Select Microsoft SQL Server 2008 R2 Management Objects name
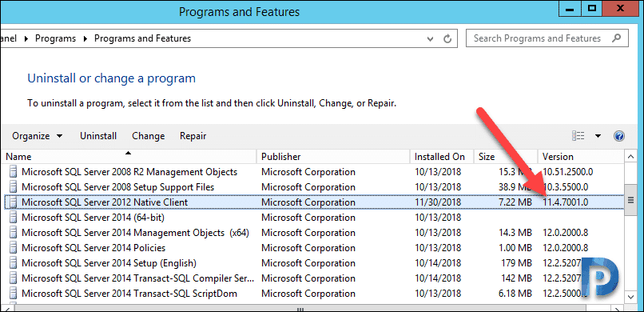Screen dimensions: 644x312 coord(129,172)
